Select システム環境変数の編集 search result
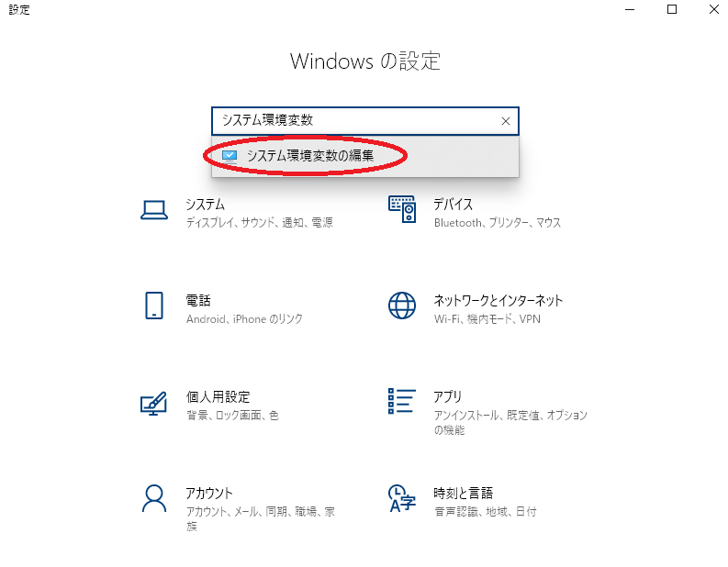The image size is (728, 567). 365,156
